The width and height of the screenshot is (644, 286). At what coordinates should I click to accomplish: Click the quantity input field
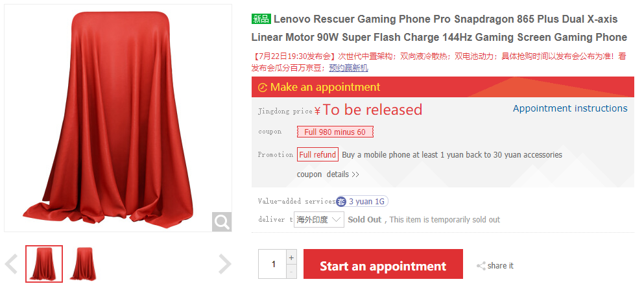tap(273, 264)
